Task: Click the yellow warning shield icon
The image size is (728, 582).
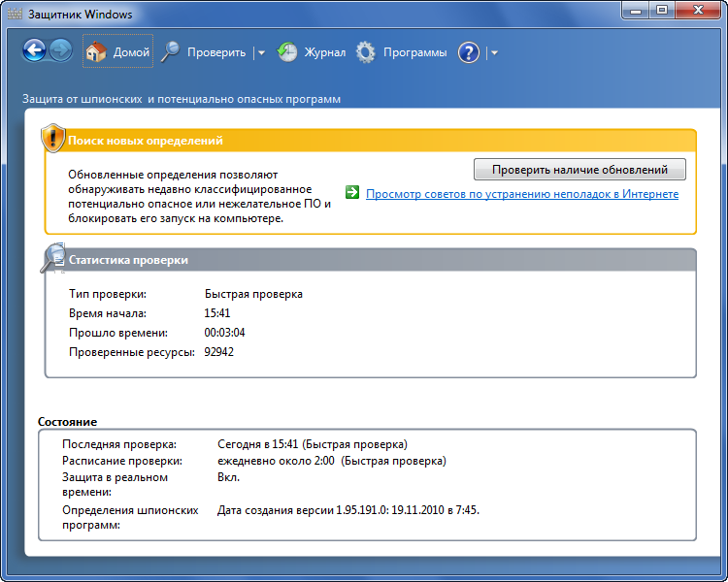Action: 53,138
